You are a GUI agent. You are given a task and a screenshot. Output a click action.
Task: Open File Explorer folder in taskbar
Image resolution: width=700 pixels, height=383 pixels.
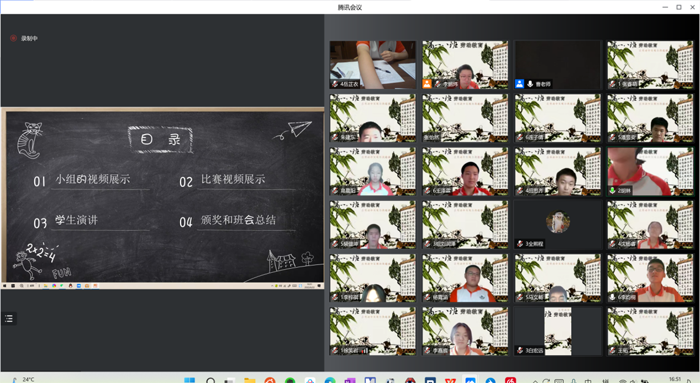(249, 380)
